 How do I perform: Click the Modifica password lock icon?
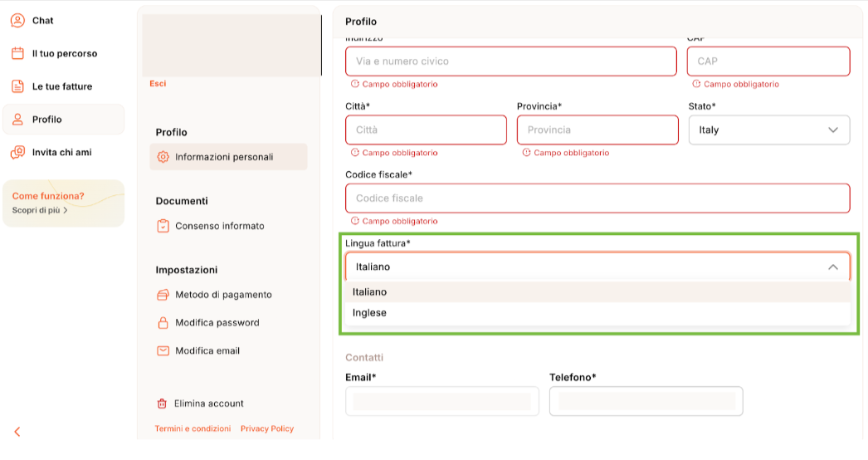(163, 323)
